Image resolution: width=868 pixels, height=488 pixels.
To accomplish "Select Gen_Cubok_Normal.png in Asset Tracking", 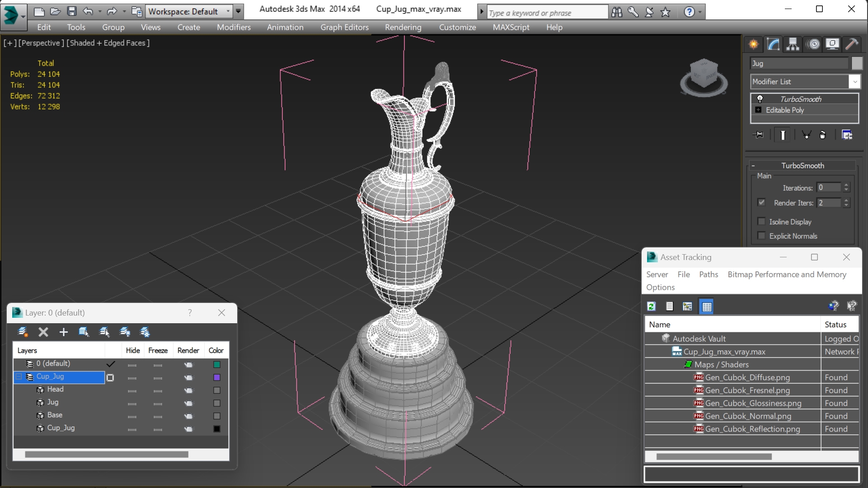I will [x=748, y=416].
